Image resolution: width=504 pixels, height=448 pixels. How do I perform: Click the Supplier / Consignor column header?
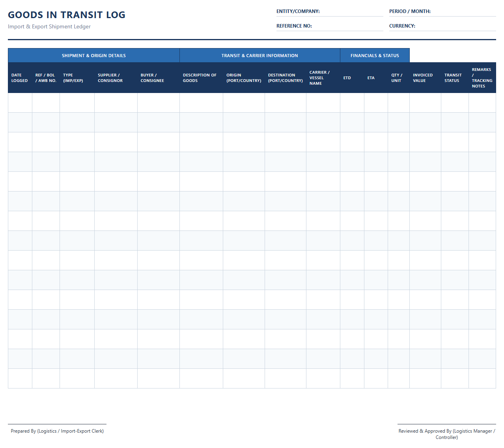116,78
